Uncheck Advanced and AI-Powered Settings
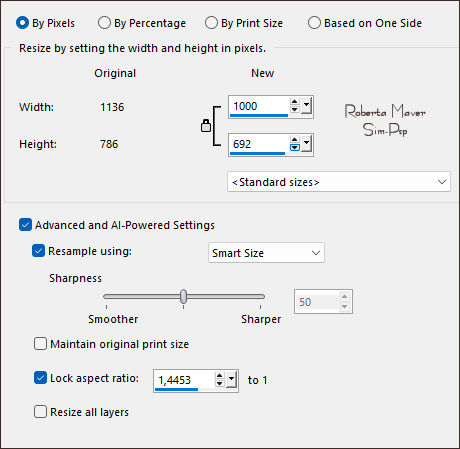Screen dimensions: 460x449 [25, 225]
